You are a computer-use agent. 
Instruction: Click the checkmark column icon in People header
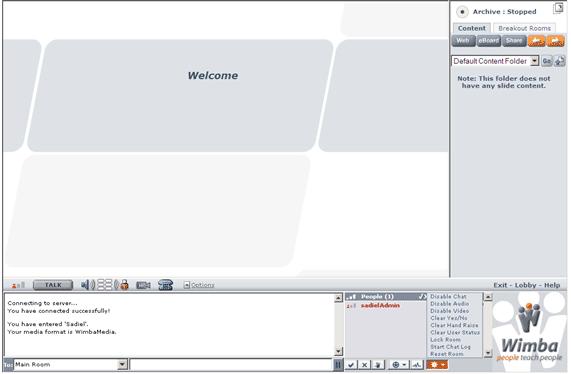[422, 297]
